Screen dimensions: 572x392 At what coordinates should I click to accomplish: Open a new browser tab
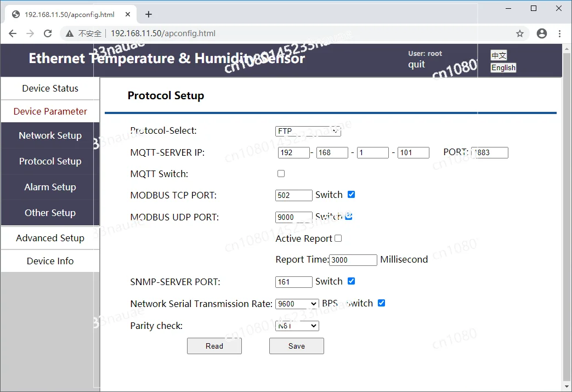149,14
